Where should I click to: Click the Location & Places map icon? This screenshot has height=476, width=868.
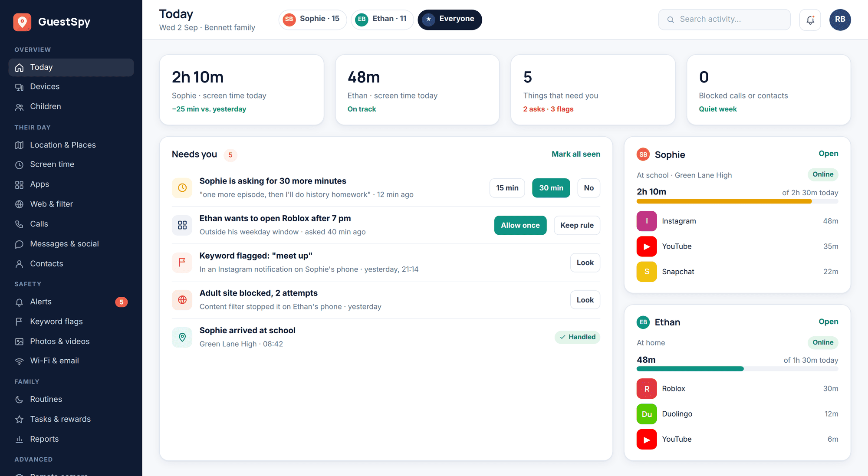coord(19,145)
